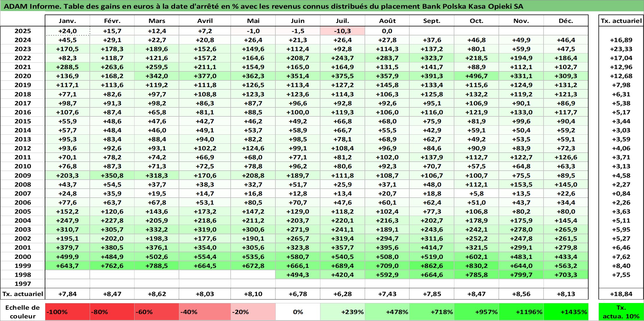Viewport: 644px width, 321px height.
Task: Click the +788,5 cell for March 1999
Action: tap(157, 266)
